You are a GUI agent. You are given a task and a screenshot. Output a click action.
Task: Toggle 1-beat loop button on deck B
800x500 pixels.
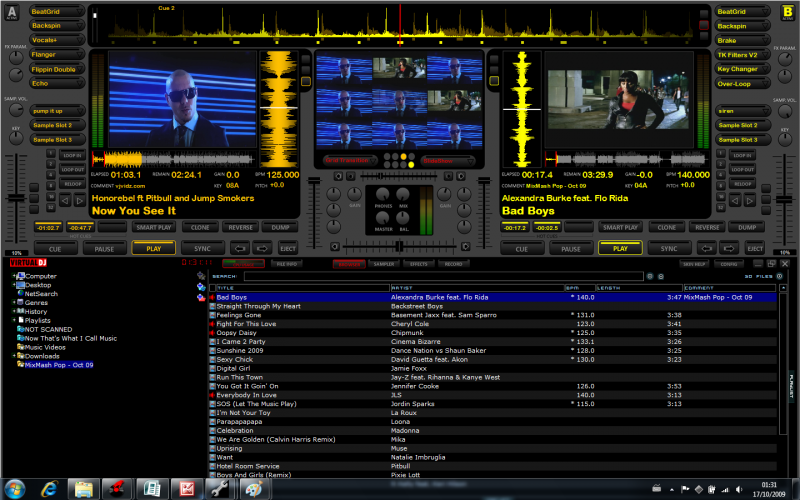click(720, 153)
